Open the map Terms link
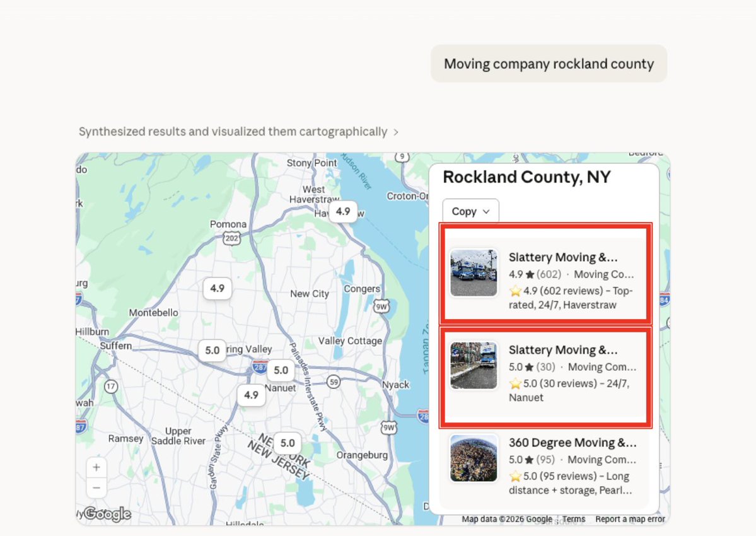Image resolution: width=756 pixels, height=536 pixels. pos(573,519)
